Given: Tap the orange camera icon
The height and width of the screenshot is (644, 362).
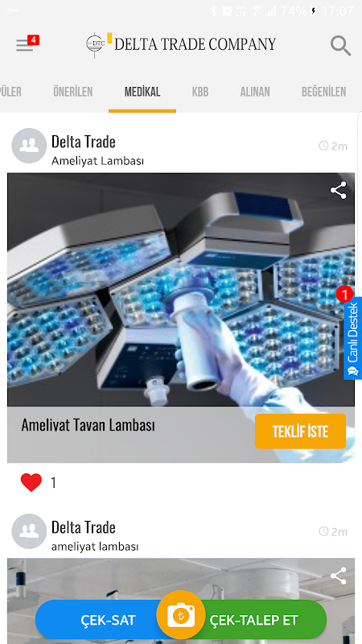Looking at the screenshot, I should coord(180,615).
